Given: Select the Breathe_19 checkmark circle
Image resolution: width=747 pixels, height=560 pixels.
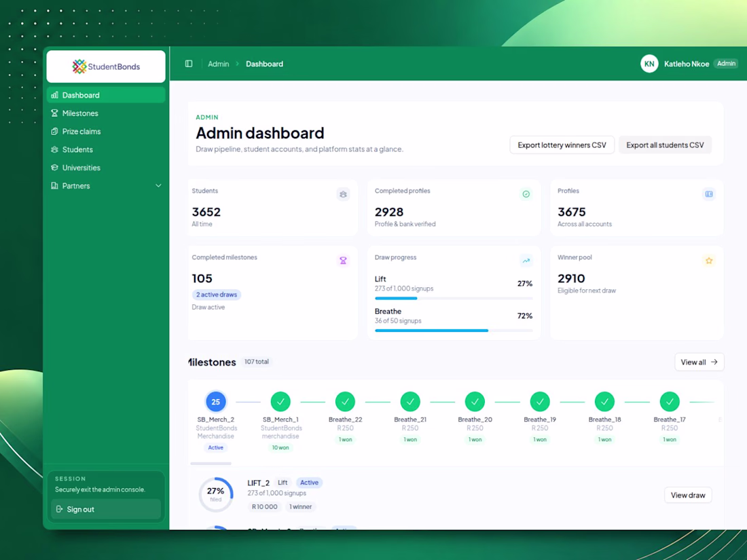Looking at the screenshot, I should coord(540,402).
